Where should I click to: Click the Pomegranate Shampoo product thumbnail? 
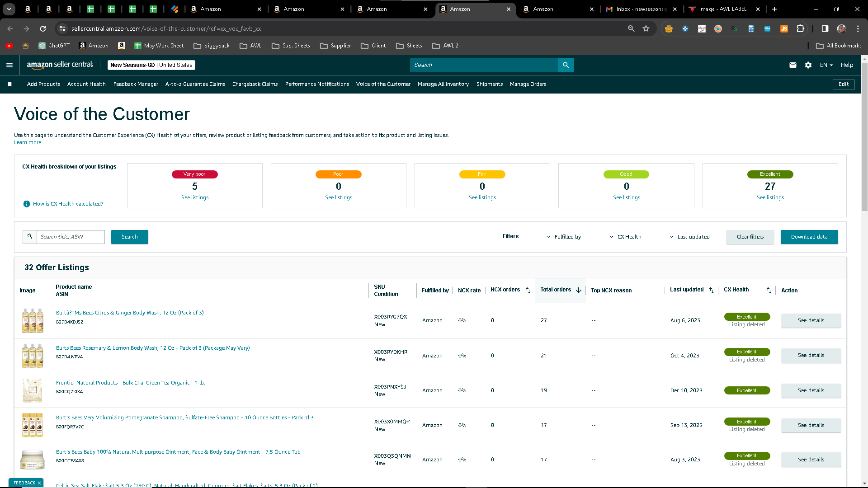pyautogui.click(x=33, y=425)
